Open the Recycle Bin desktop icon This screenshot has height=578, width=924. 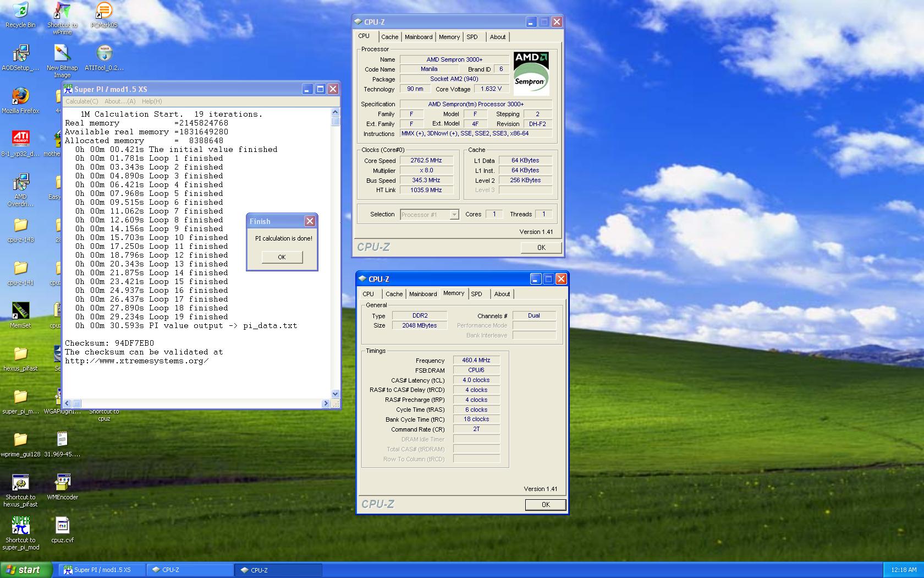coord(20,14)
